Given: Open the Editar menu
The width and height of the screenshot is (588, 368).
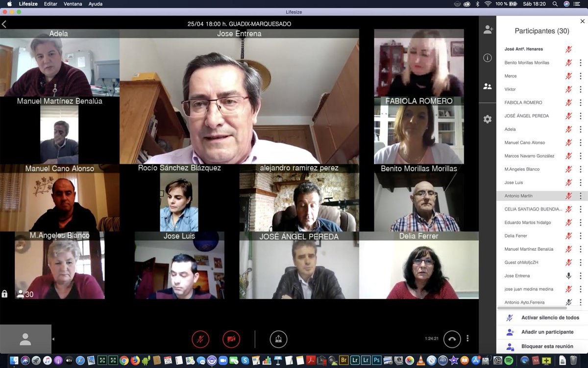Looking at the screenshot, I should pyautogui.click(x=50, y=4).
